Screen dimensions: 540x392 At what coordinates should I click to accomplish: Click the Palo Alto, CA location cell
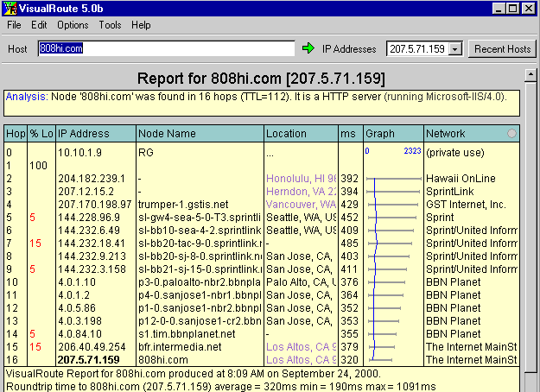302,282
